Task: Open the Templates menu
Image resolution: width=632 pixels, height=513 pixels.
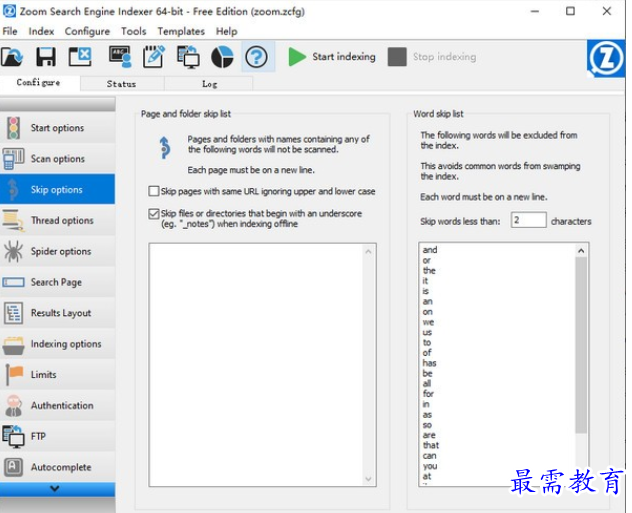Action: (x=181, y=31)
